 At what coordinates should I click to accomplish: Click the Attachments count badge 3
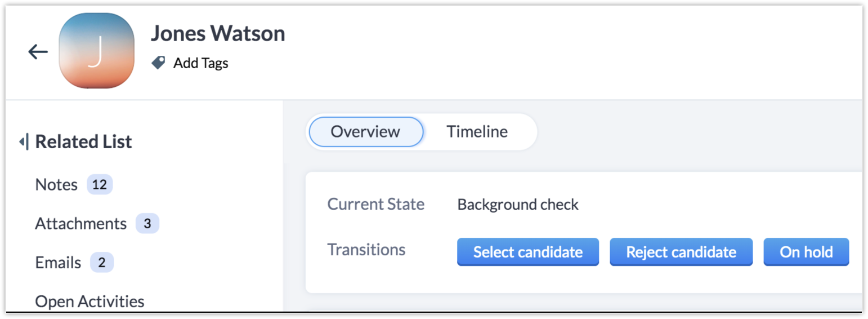(x=147, y=224)
